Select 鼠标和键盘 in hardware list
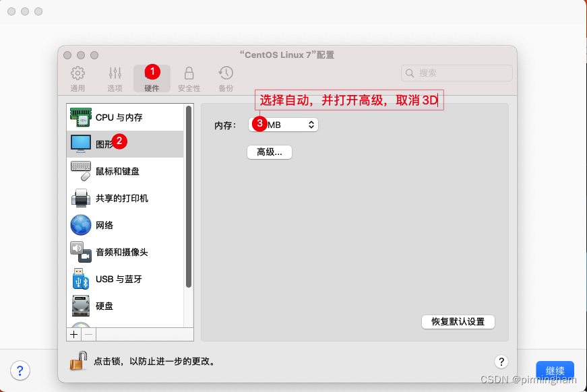The width and height of the screenshot is (587, 392). point(125,171)
